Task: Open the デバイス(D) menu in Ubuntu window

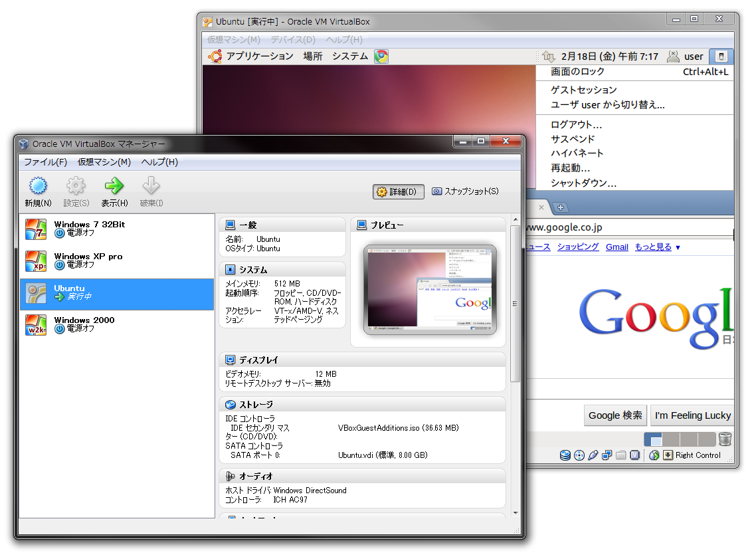Action: (x=293, y=40)
